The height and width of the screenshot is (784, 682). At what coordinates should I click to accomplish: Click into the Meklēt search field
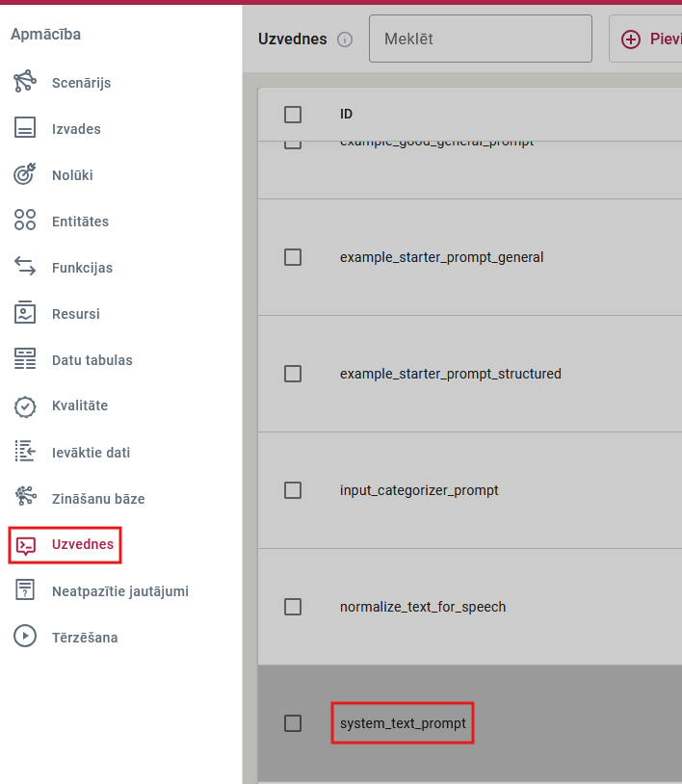click(x=480, y=39)
